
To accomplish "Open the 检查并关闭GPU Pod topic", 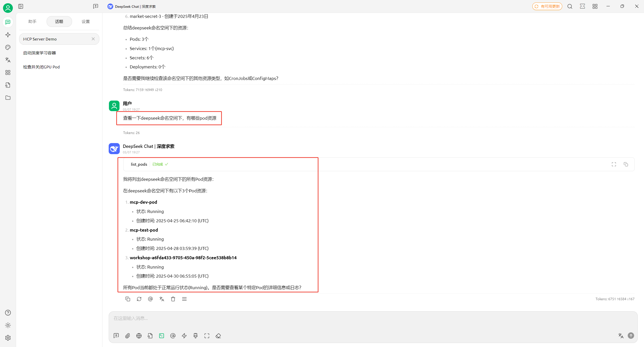I will pos(59,67).
